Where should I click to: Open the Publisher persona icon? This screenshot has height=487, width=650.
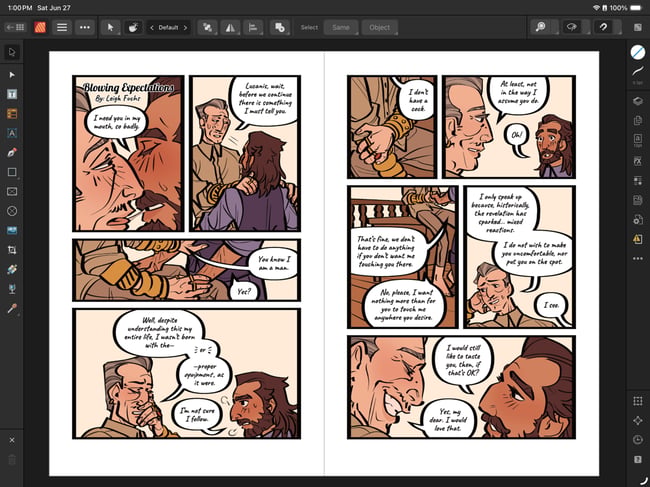(x=40, y=27)
